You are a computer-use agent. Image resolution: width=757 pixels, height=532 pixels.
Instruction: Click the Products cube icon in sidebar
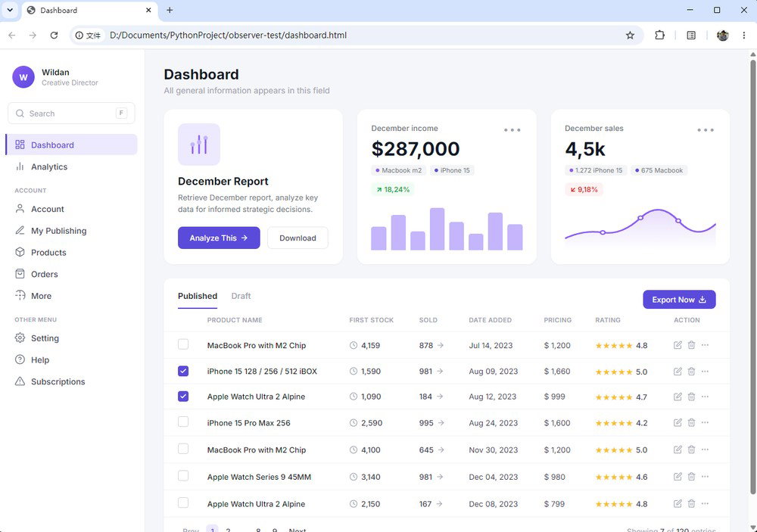[x=20, y=252]
